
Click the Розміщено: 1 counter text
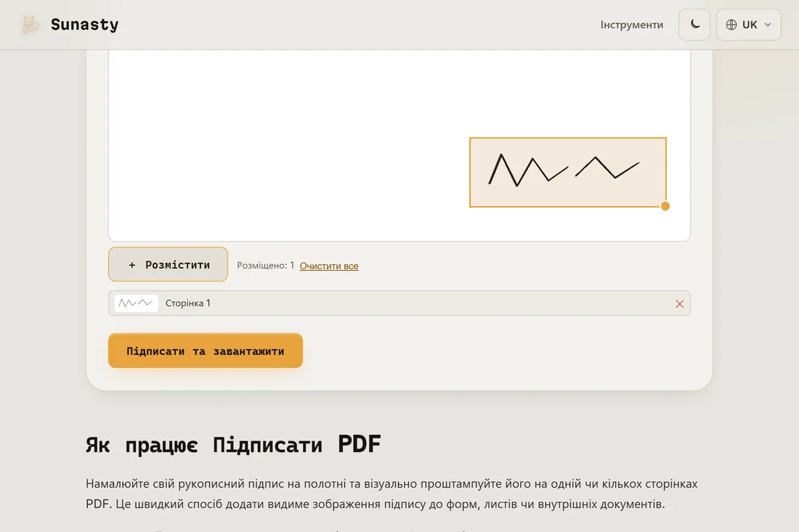[265, 265]
